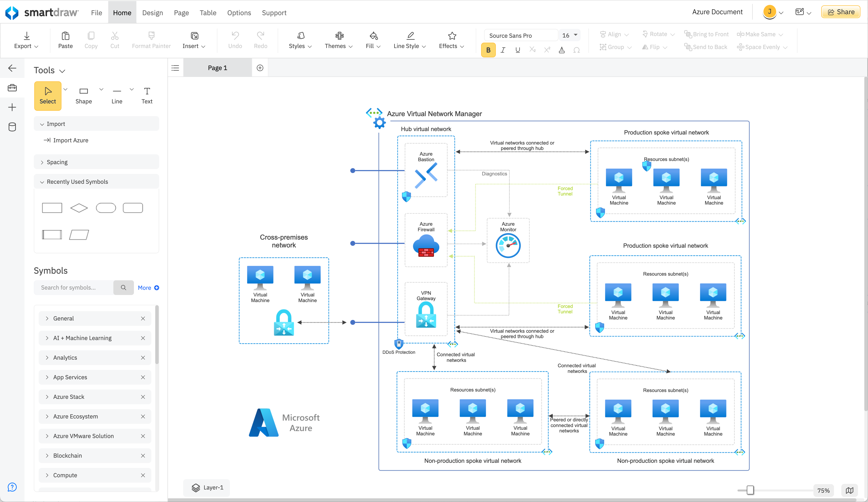Collapse the Recently Used Symbols section
Screen dimensions: 868x502
click(42, 182)
